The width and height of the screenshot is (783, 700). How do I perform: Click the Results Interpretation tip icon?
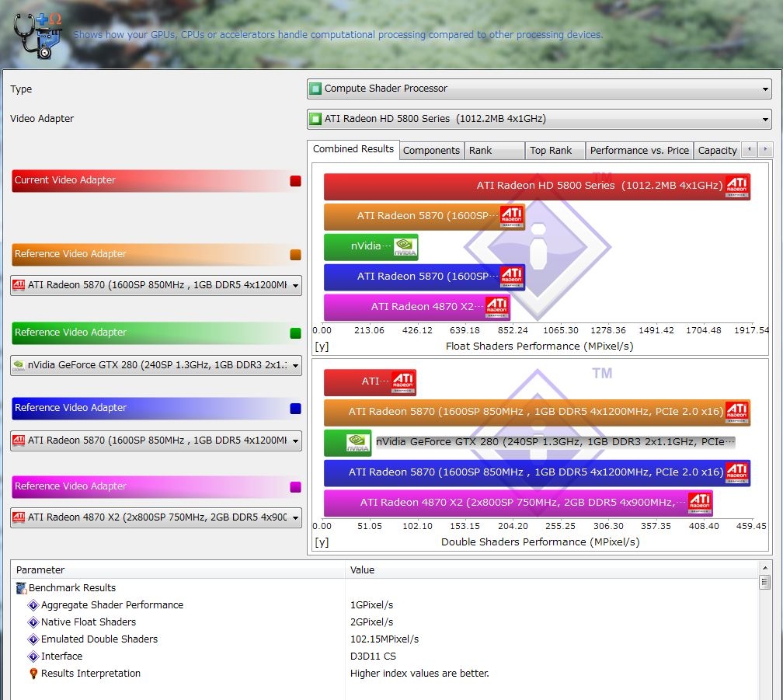33,674
